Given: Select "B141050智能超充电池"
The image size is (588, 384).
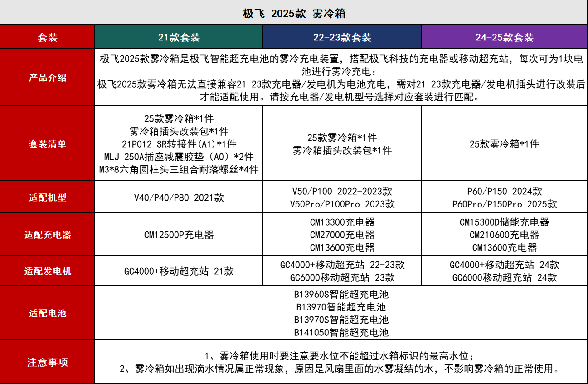Looking at the screenshot, I should tap(341, 333).
